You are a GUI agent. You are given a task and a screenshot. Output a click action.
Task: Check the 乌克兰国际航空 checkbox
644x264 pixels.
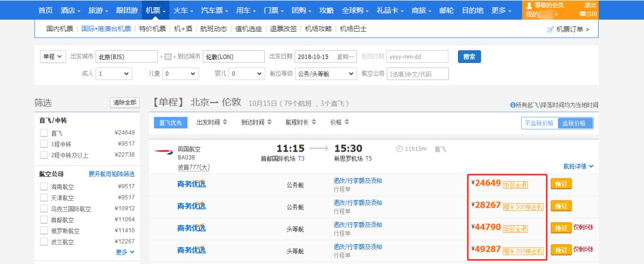44,208
